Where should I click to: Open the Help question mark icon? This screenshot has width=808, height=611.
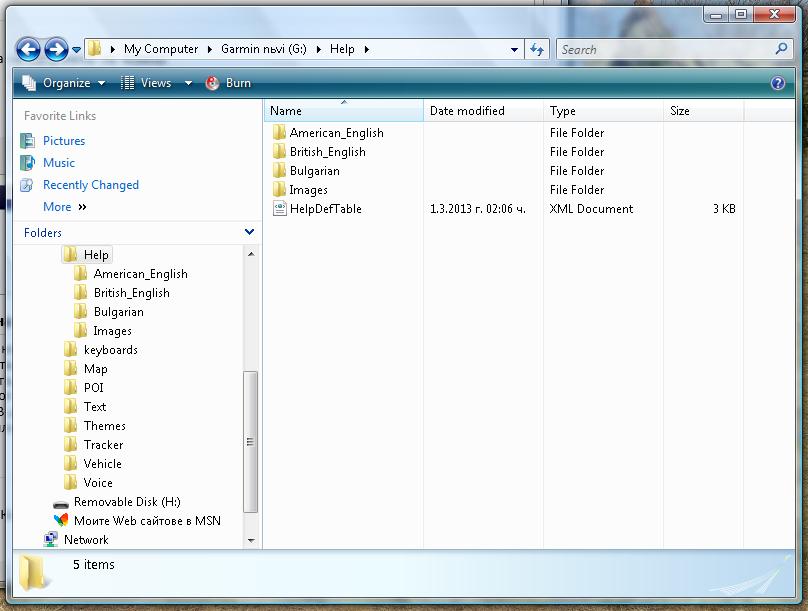tap(777, 84)
